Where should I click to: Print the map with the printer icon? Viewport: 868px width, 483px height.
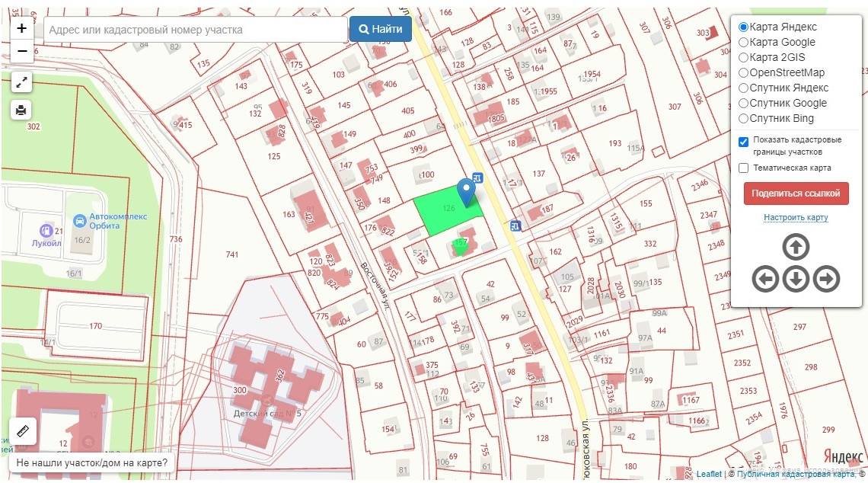[x=21, y=110]
